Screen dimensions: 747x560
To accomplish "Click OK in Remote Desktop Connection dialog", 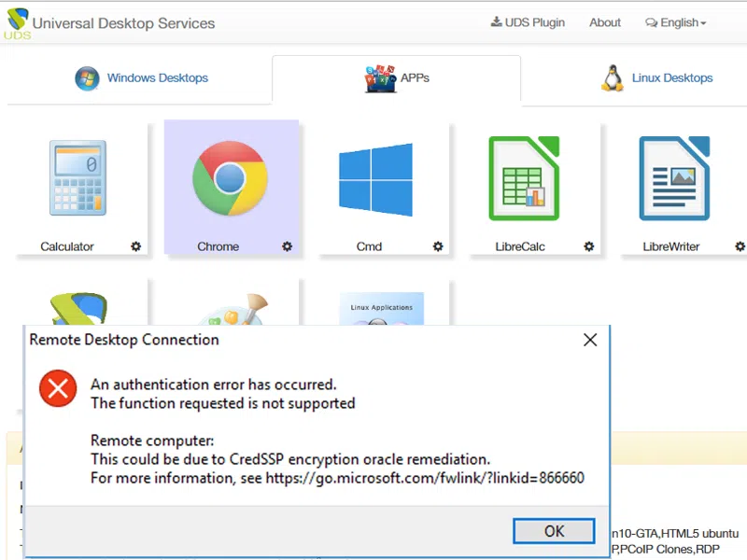I will [554, 531].
